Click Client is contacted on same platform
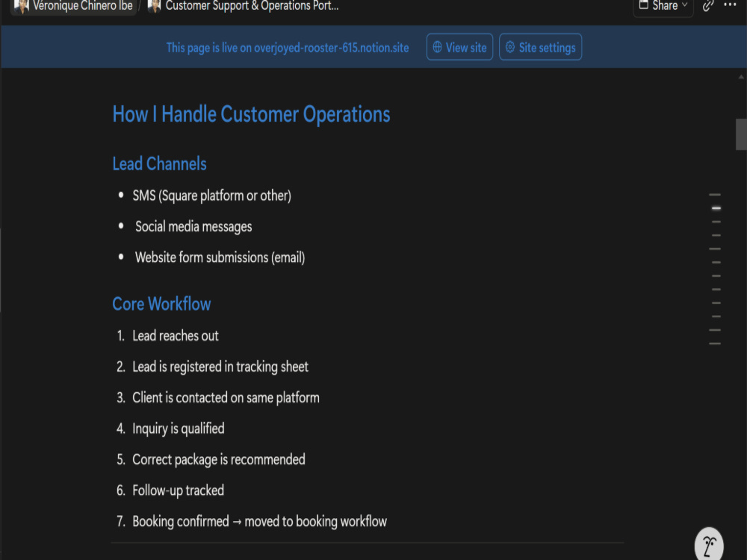This screenshot has width=747, height=560. pyautogui.click(x=226, y=398)
